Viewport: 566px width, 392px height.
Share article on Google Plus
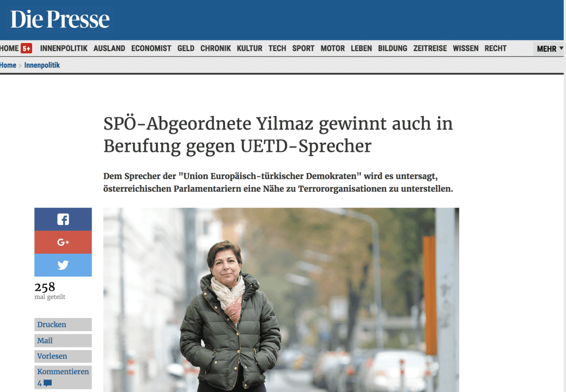(63, 242)
